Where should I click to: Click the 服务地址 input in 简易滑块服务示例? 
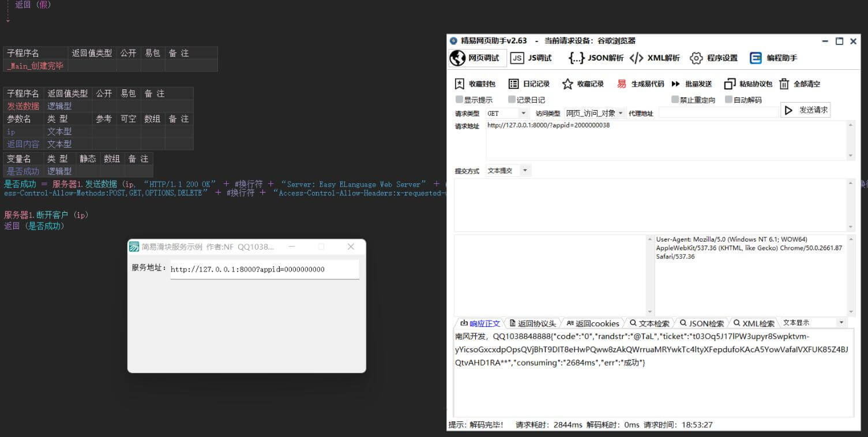[265, 269]
